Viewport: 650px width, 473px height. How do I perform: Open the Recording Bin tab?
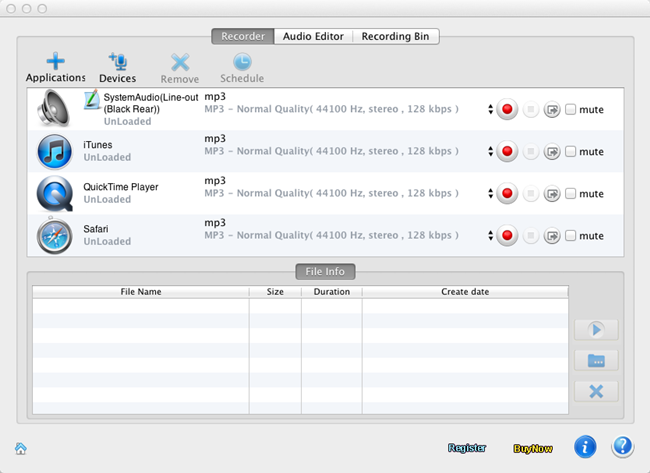(396, 36)
